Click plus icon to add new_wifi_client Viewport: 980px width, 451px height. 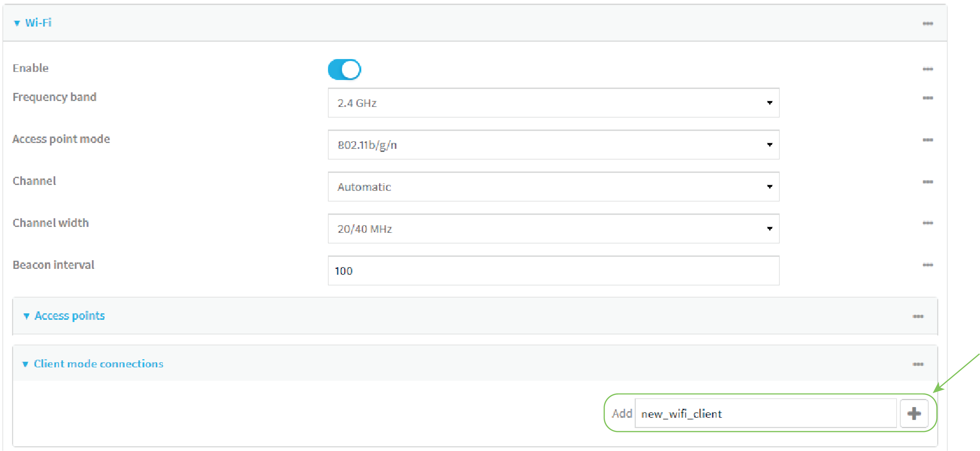(x=914, y=413)
